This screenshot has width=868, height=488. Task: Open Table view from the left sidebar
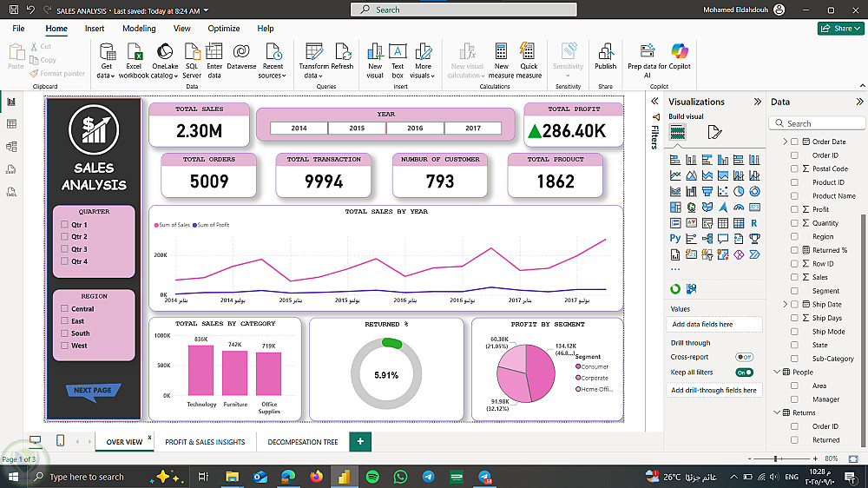[12, 124]
